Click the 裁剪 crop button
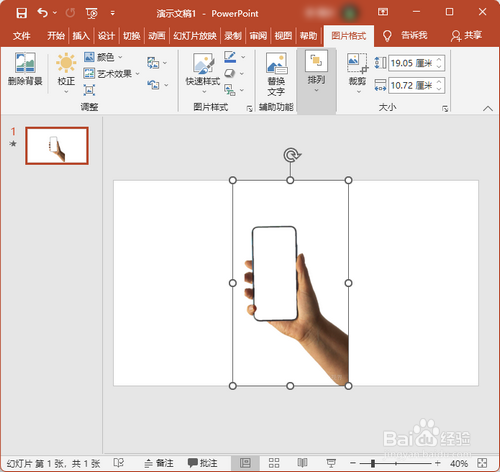Image resolution: width=500 pixels, height=472 pixels. coord(357,73)
